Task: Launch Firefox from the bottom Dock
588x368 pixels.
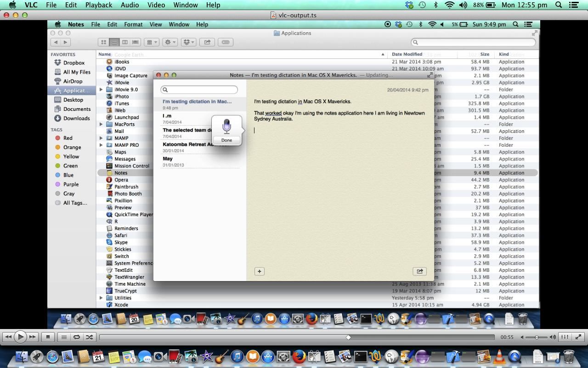Action: (299, 356)
